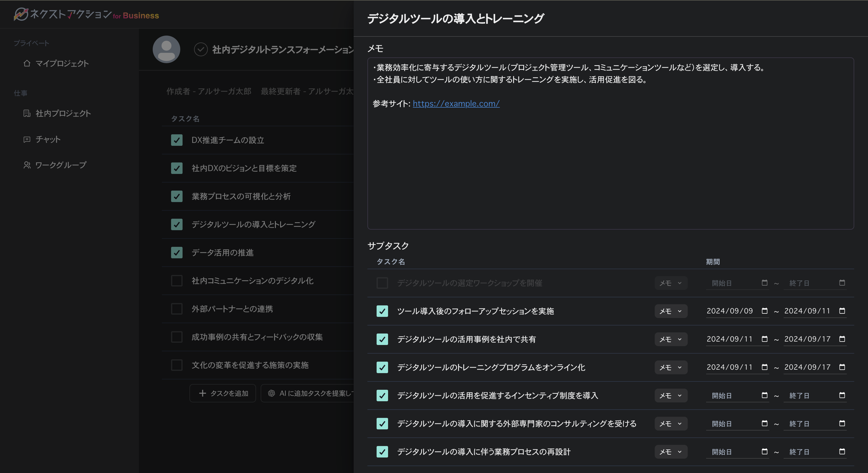Open end date calendar for 選定ワークショップ row
Viewport: 868px width, 473px height.
click(842, 283)
